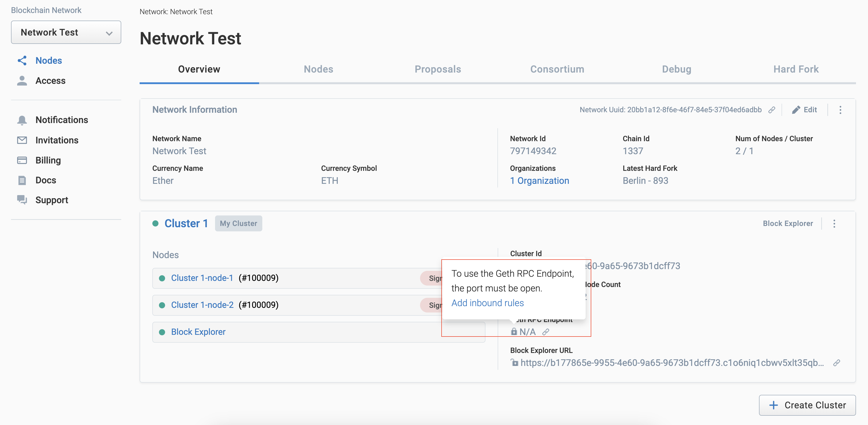Click the Block Explorer link
Screen dimensions: 868x425
pos(198,332)
